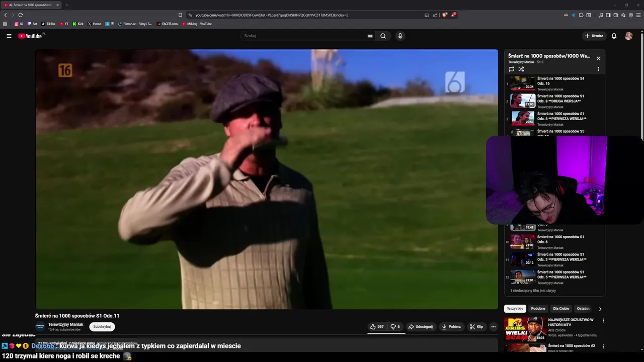This screenshot has width=644, height=362.
Task: Open the account avatar menu
Action: (x=628, y=36)
